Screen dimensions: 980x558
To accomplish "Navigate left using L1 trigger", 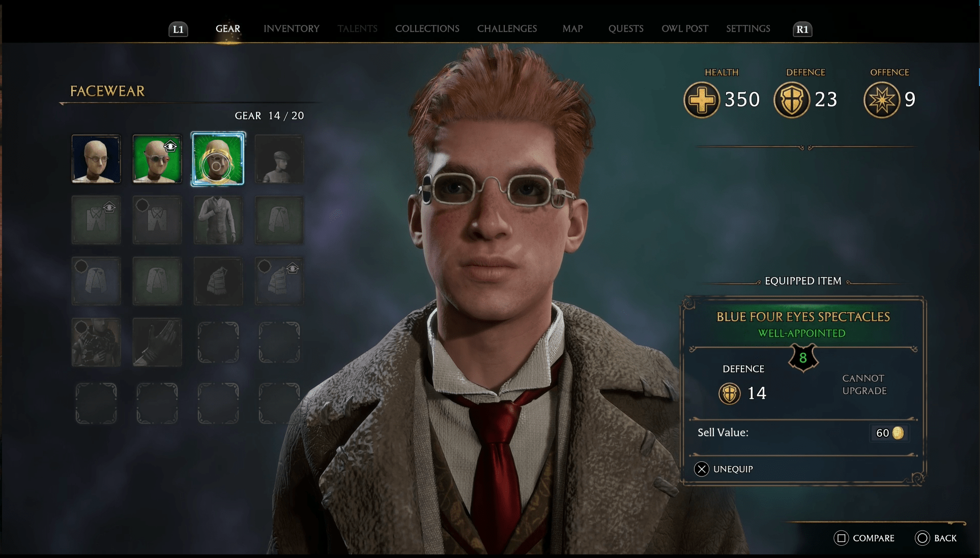I will point(179,29).
